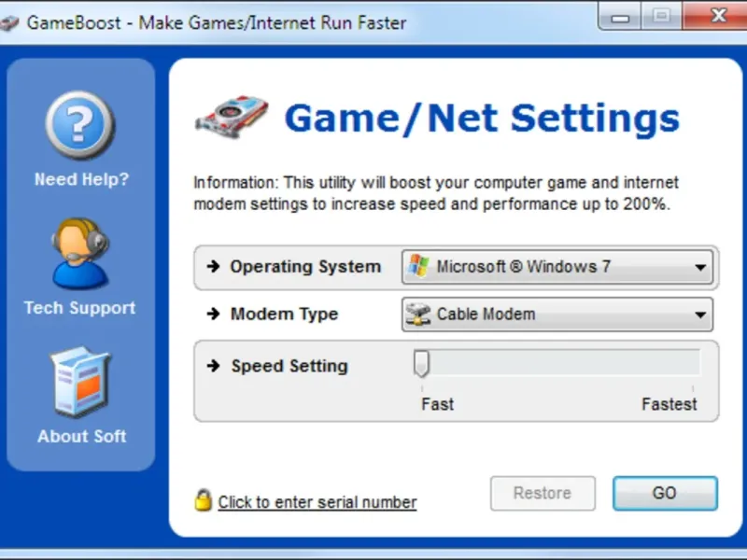The width and height of the screenshot is (747, 560).
Task: Click the Speed Setting slider handle
Action: click(422, 364)
